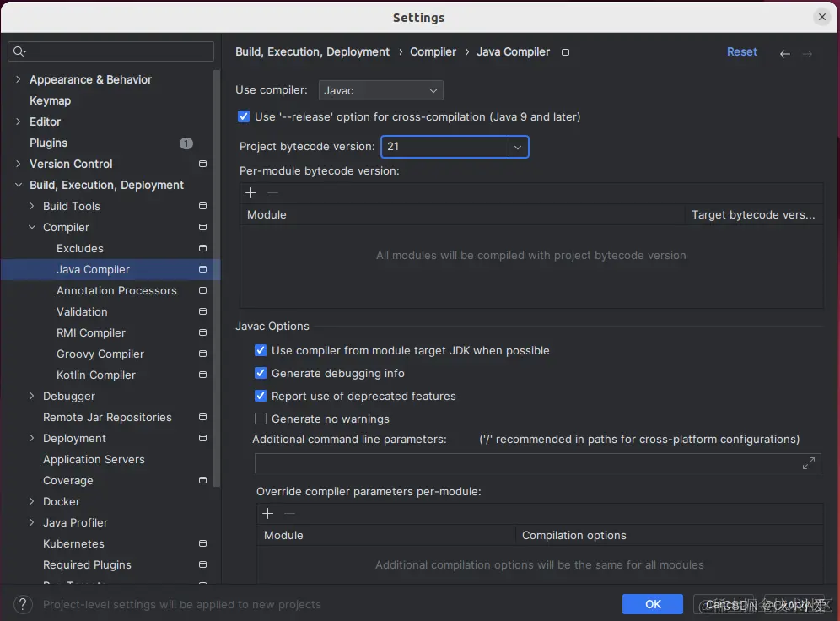Click project-level icon next to Kubernetes
Image resolution: width=840 pixels, height=621 pixels.
point(202,543)
